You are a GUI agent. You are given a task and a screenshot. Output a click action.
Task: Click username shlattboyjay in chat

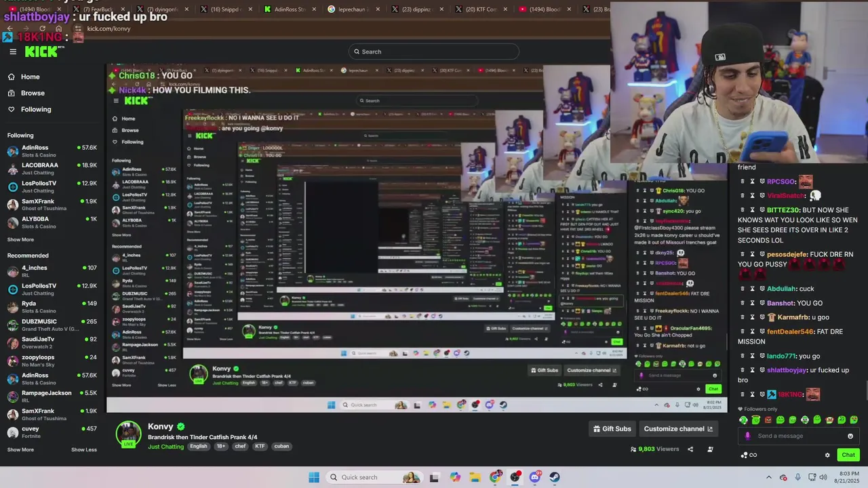click(x=787, y=370)
